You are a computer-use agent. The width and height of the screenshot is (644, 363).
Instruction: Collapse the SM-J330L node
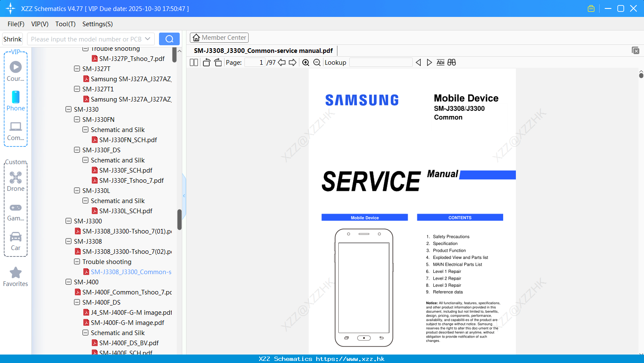77,190
